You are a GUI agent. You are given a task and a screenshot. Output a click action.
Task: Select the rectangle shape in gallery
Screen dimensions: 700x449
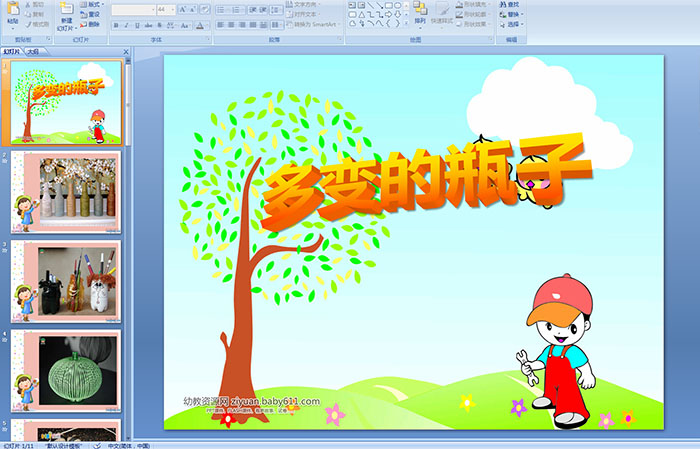(389, 5)
